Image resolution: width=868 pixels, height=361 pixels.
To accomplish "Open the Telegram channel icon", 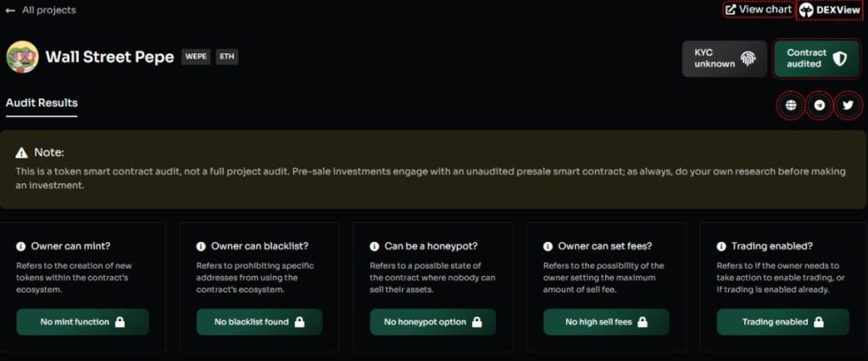I will [x=820, y=105].
